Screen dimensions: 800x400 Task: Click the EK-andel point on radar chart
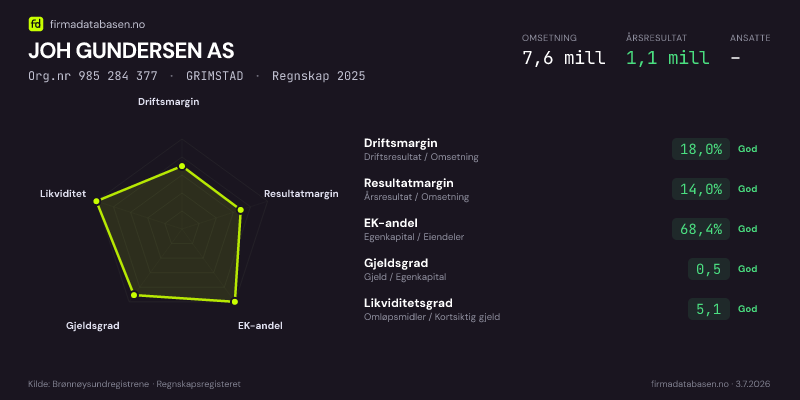click(x=235, y=302)
